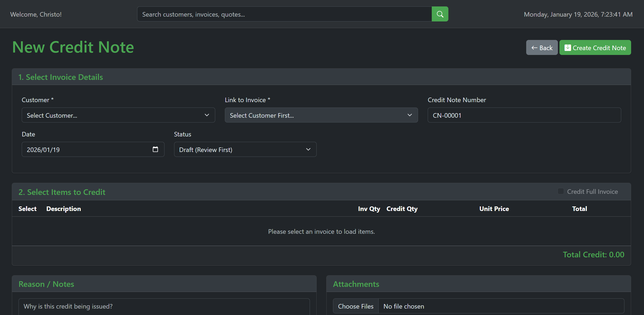Click the green search magnifier icon
644x315 pixels.
click(440, 14)
